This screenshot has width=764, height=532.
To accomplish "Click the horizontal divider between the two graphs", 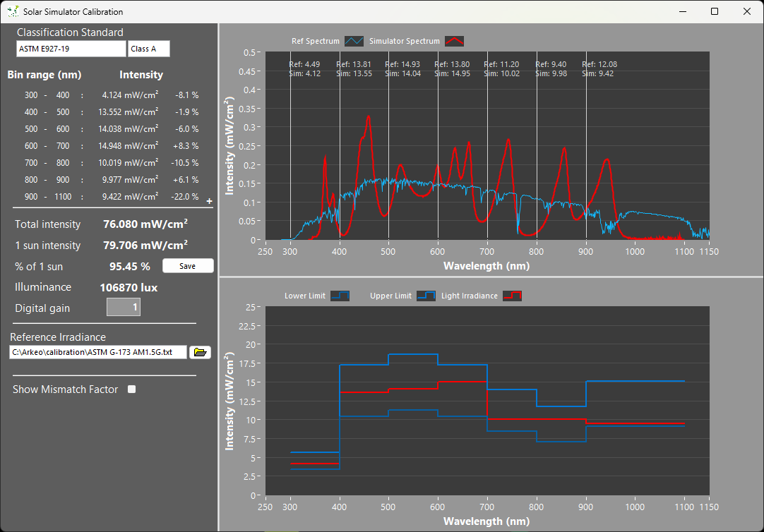I will 491,277.
